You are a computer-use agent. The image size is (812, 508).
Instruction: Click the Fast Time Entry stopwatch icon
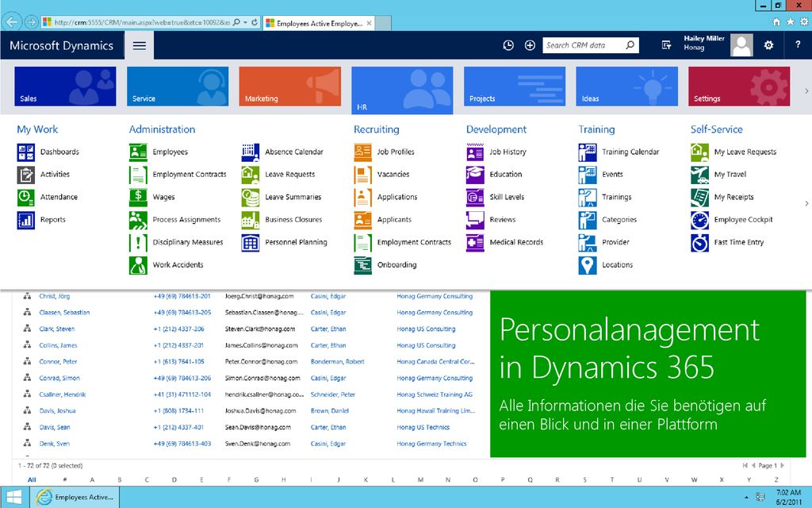700,242
